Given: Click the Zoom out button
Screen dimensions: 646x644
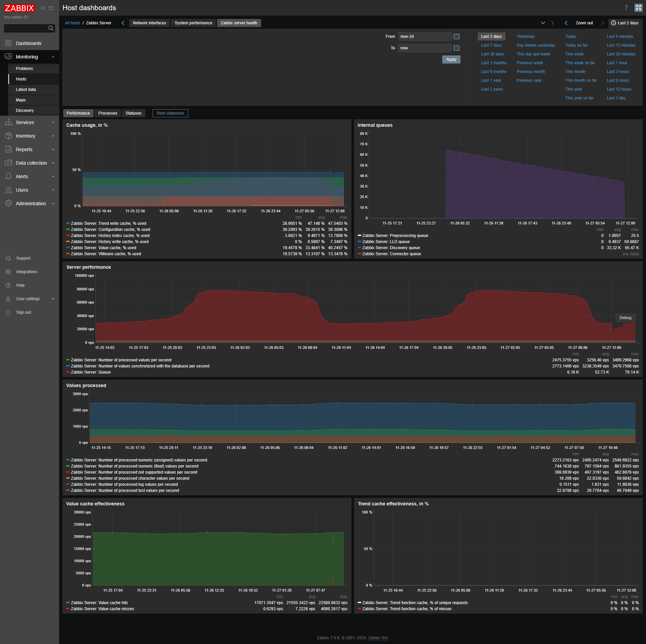Looking at the screenshot, I should (x=584, y=23).
